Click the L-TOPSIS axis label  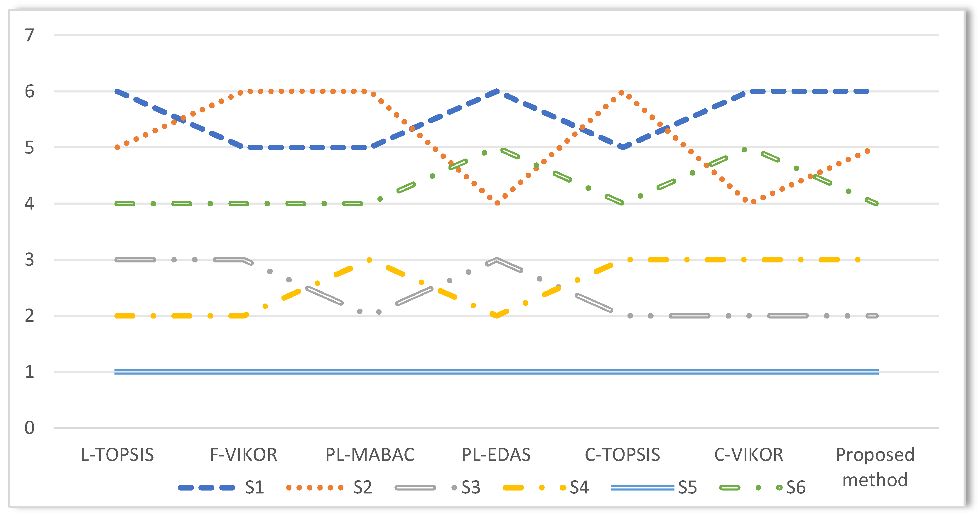point(117,455)
